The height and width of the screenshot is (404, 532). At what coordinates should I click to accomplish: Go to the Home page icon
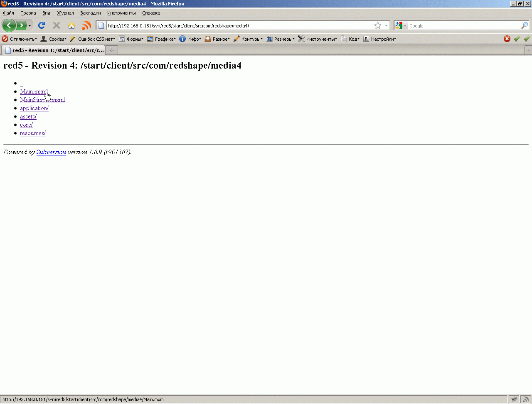tap(71, 25)
